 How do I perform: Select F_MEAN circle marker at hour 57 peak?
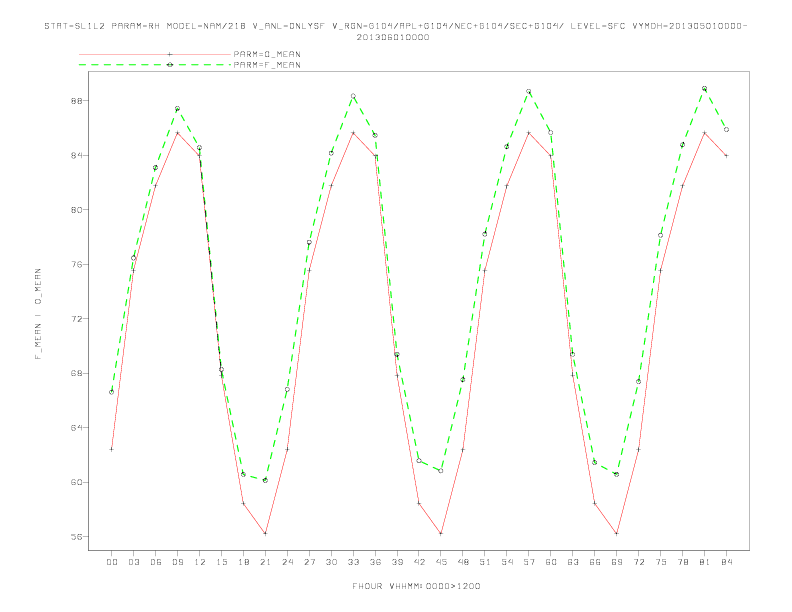tap(529, 91)
